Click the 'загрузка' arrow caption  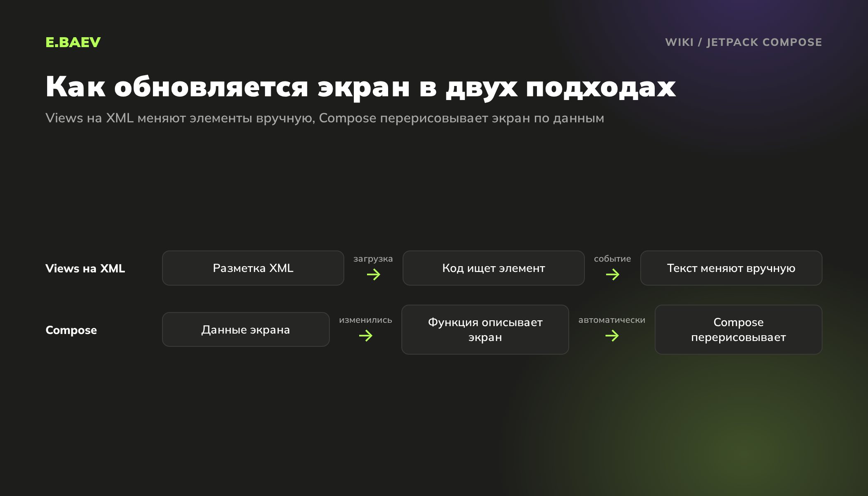pyautogui.click(x=373, y=259)
